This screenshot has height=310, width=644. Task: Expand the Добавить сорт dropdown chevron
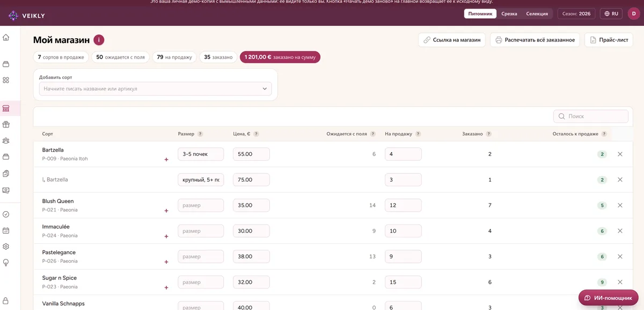(x=265, y=89)
